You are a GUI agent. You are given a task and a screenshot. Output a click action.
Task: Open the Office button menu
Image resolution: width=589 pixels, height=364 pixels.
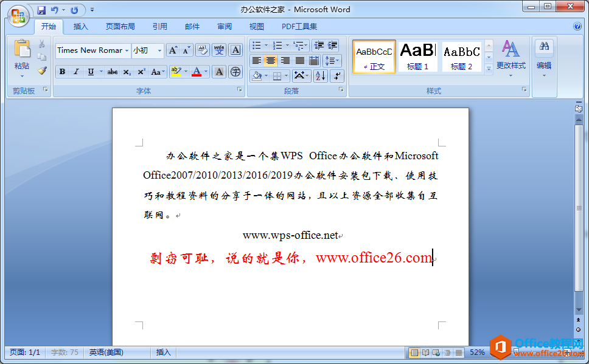click(18, 16)
